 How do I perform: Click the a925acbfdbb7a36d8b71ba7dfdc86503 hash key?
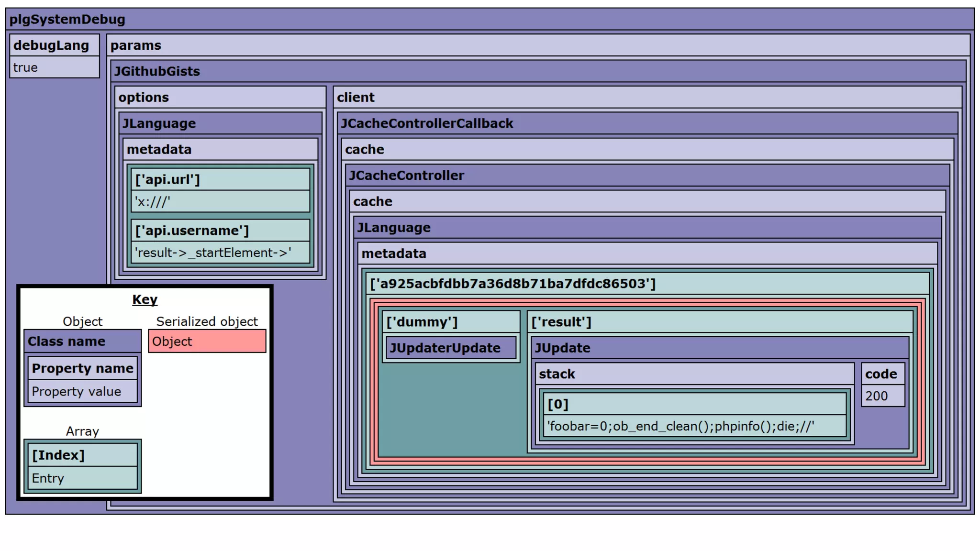coord(512,284)
